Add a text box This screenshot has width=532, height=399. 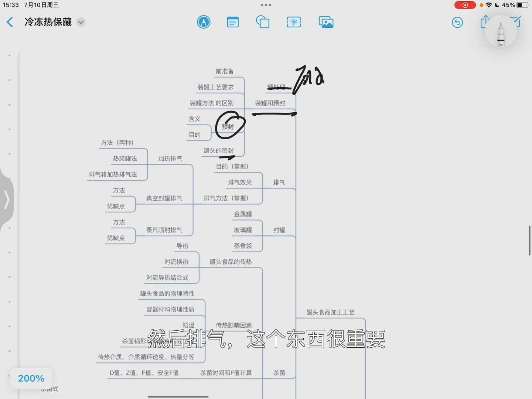294,22
